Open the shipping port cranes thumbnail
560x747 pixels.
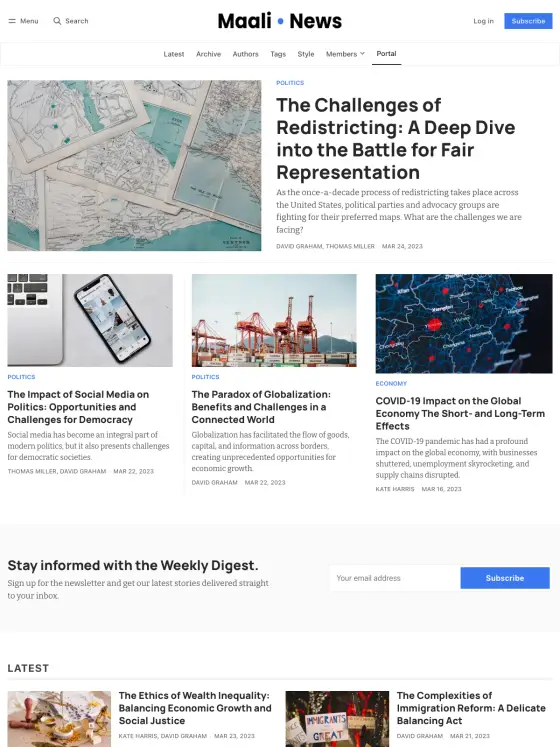pyautogui.click(x=274, y=320)
